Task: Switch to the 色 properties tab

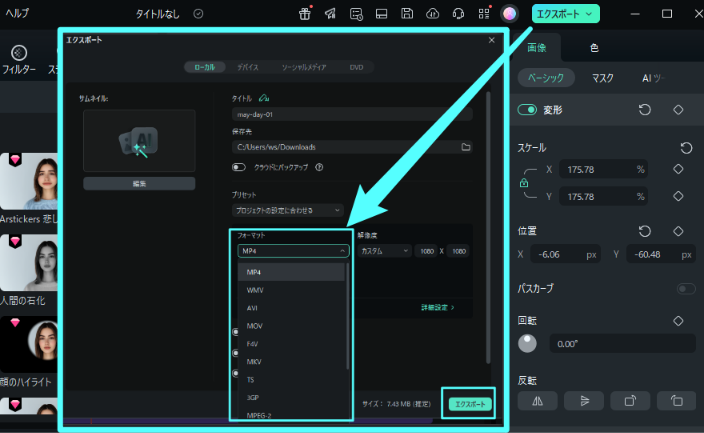Action: click(x=594, y=48)
